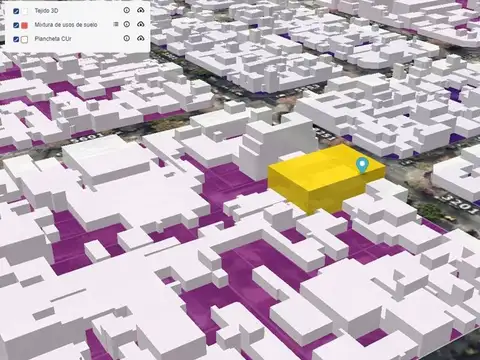Click the white Tejido 3D color swatch
This screenshot has height=360, width=480.
(24, 11)
